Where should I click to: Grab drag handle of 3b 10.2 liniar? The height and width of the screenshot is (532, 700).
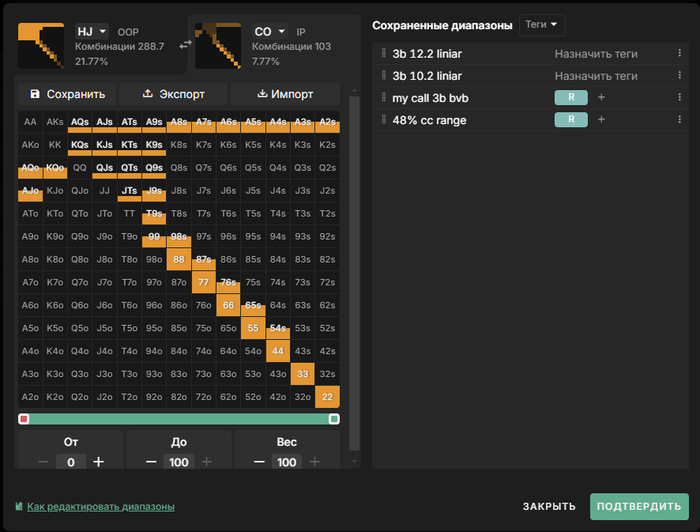tap(383, 75)
